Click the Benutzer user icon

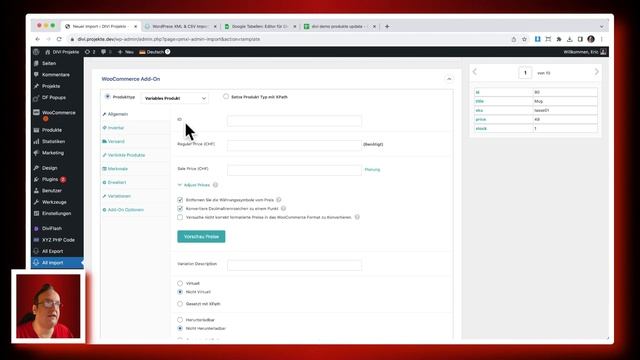click(36, 191)
